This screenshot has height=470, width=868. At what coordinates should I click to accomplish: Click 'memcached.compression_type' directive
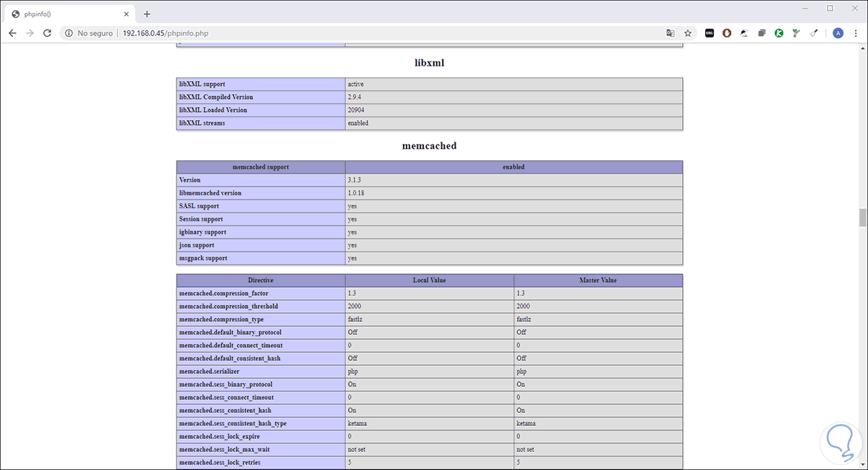point(221,320)
